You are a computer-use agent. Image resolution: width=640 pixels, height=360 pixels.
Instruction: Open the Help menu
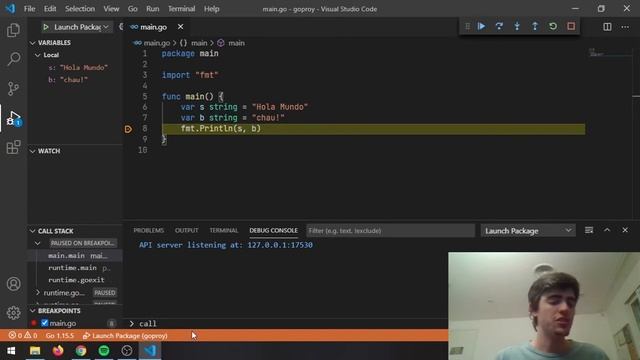click(x=211, y=9)
